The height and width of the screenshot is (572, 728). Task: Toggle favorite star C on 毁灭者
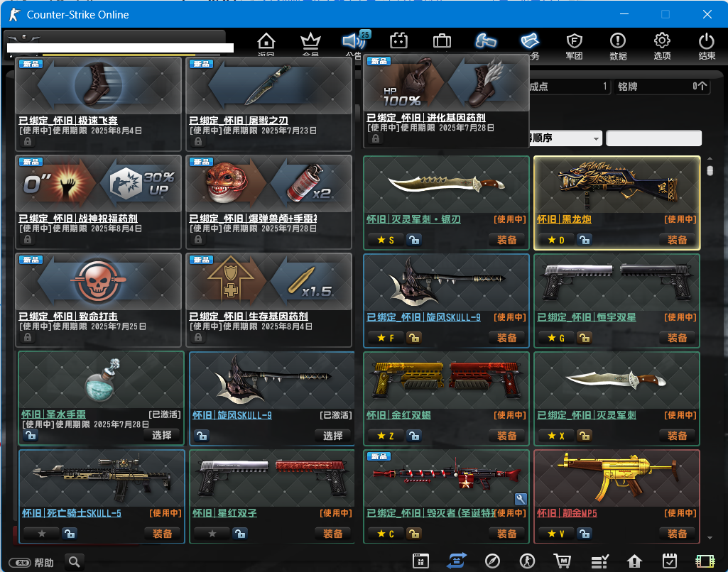pyautogui.click(x=386, y=534)
